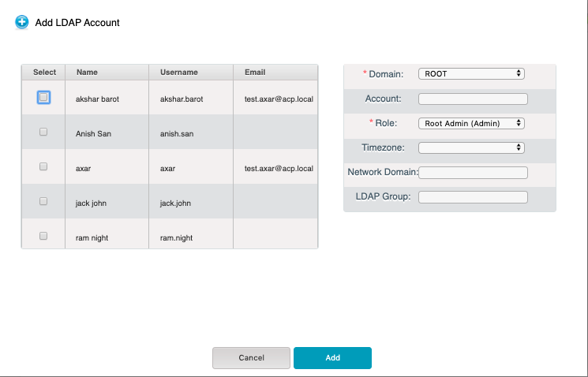The height and width of the screenshot is (377, 588).
Task: Focus the Account text field
Action: (x=473, y=99)
